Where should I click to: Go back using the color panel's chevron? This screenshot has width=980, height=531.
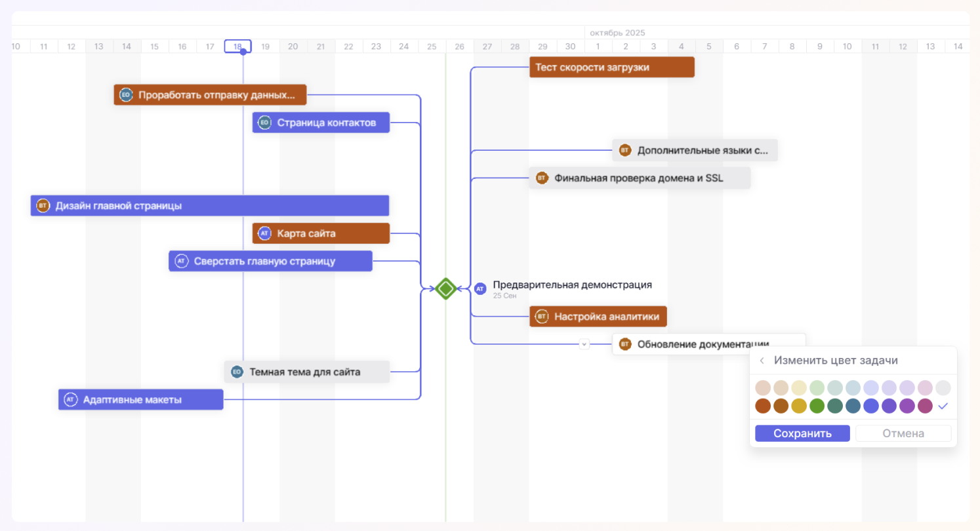pyautogui.click(x=762, y=361)
